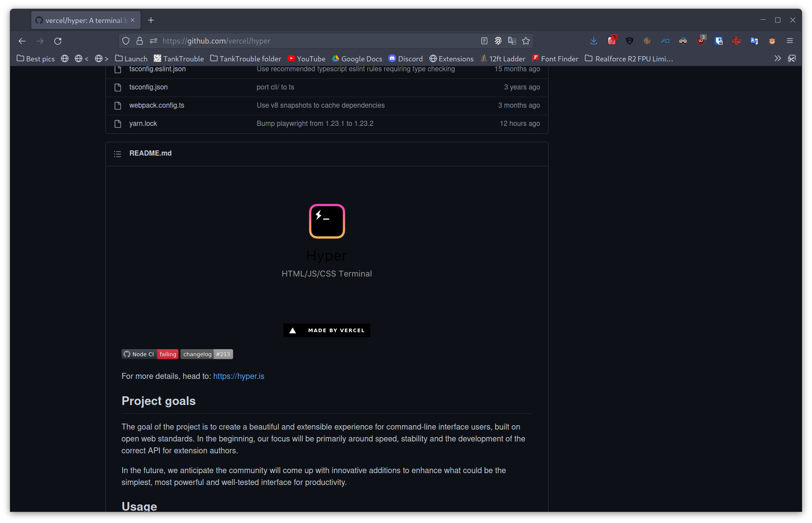The image size is (812, 523).
Task: Bookmark this page with the star icon
Action: pos(526,41)
